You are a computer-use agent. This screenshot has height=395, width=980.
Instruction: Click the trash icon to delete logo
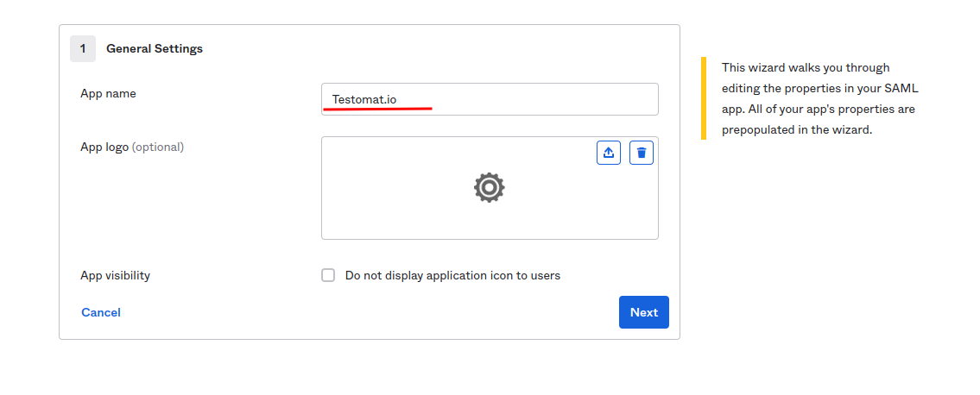pyautogui.click(x=642, y=153)
